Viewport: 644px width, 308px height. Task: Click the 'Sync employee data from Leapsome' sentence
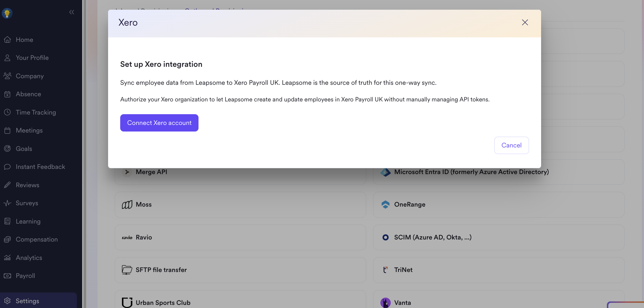278,83
